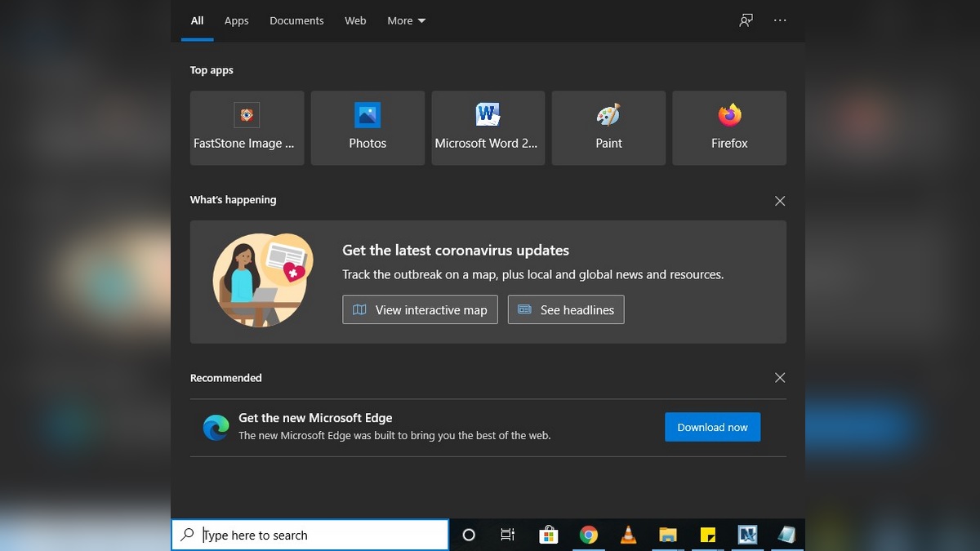Switch to the Documents tab
This screenshot has width=980, height=551.
[x=296, y=20]
